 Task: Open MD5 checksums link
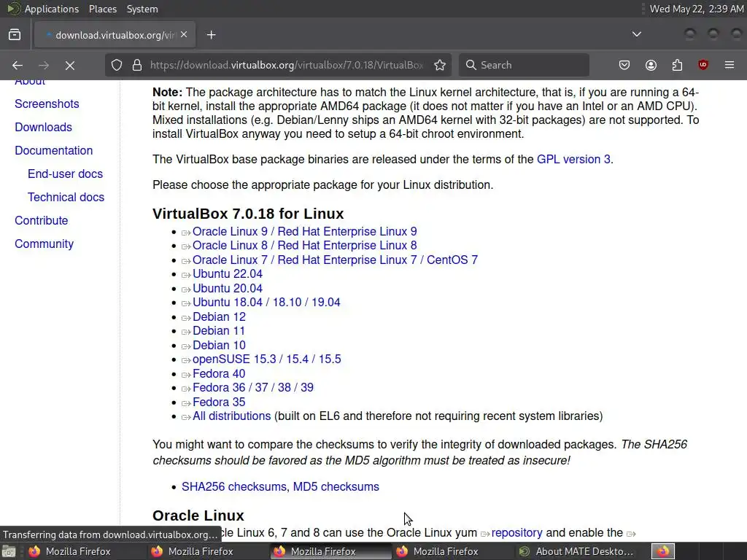point(336,486)
